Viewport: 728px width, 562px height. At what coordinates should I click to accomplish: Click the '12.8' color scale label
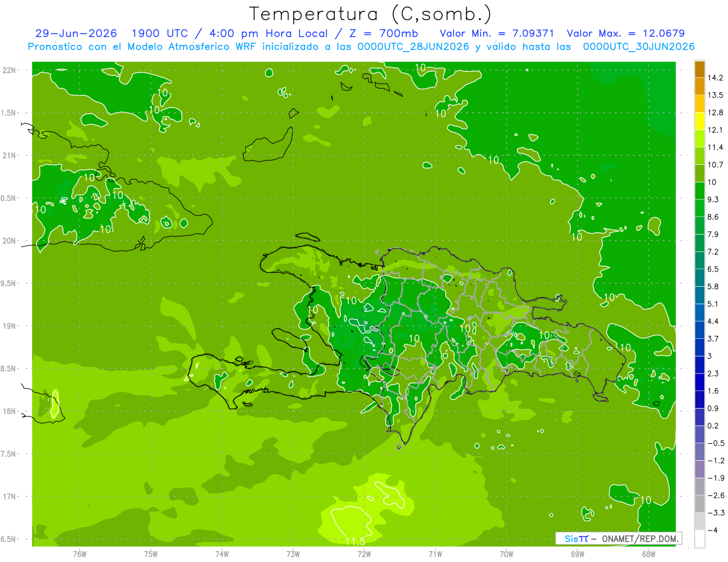(715, 113)
